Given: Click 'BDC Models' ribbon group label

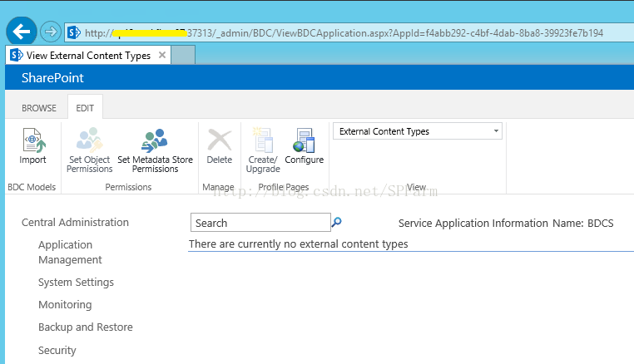Looking at the screenshot, I should click(x=32, y=187).
